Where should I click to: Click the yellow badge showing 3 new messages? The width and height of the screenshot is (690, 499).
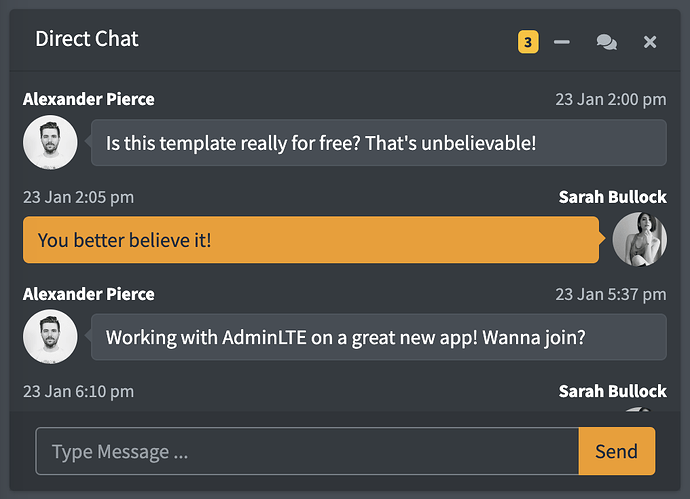528,42
